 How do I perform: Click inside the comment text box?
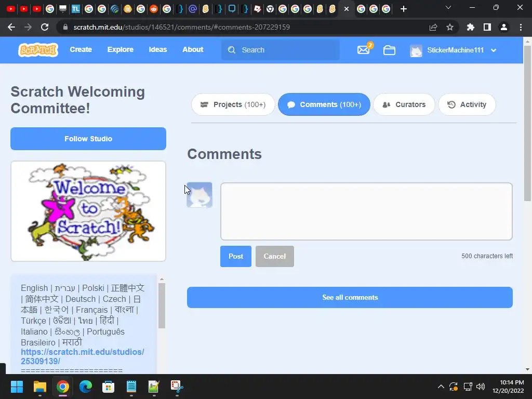(366, 211)
